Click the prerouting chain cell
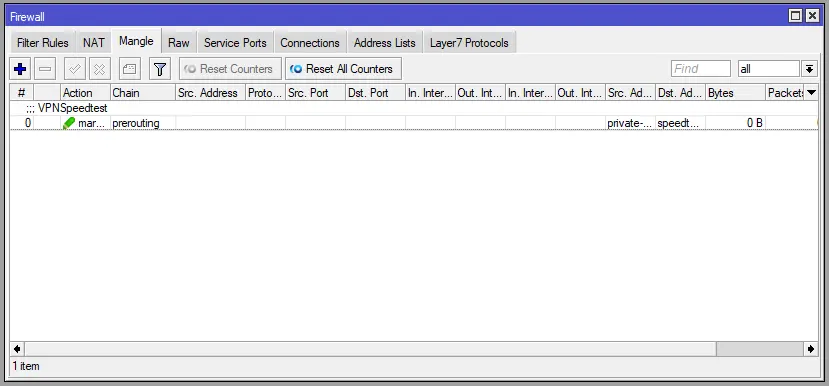Viewport: 829px width, 386px height. (x=143, y=123)
